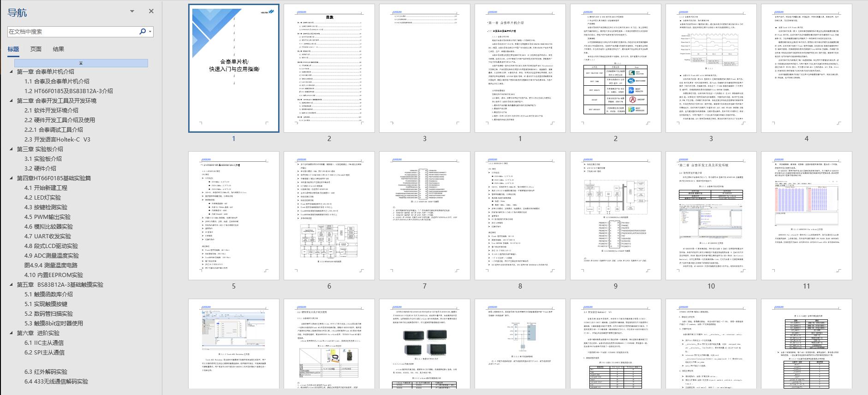
Task: Jump to 6.2 SPI主从通信
Action: pos(44,352)
